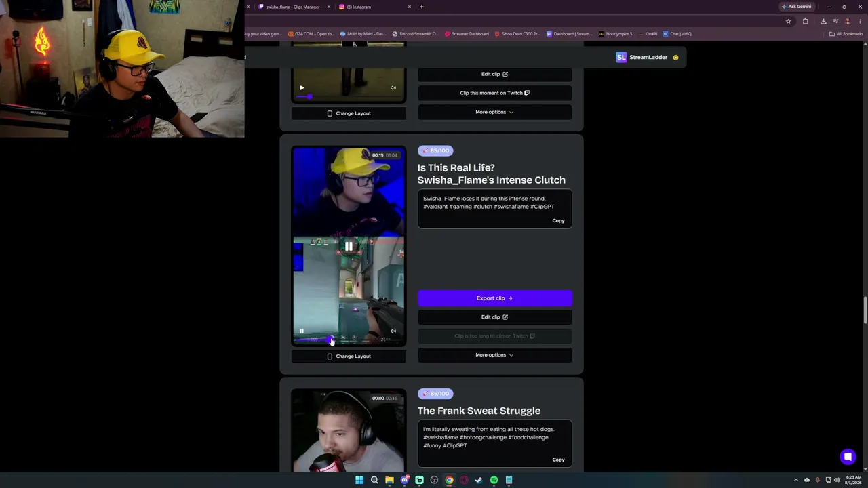Open the support chat bubble icon
The width and height of the screenshot is (868, 488).
click(x=848, y=457)
